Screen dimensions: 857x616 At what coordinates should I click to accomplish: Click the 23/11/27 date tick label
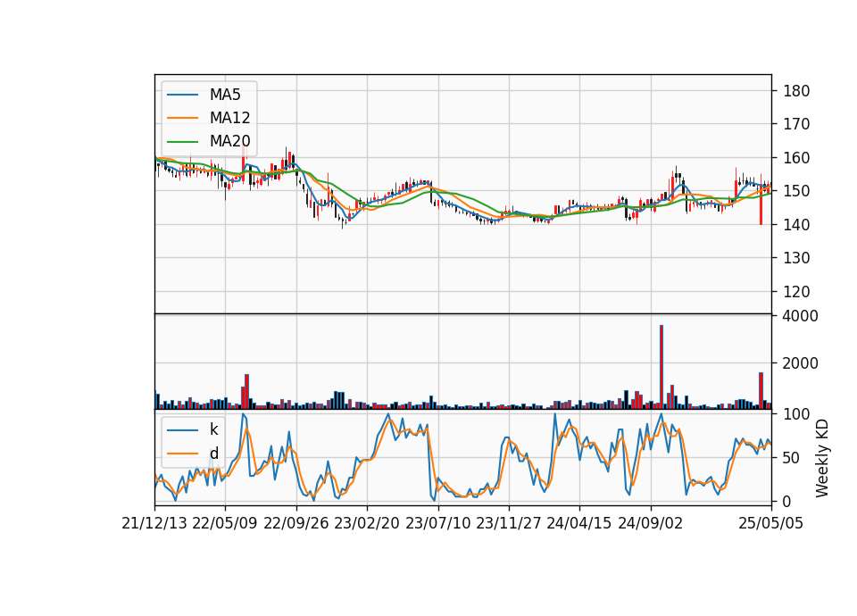coord(508,523)
